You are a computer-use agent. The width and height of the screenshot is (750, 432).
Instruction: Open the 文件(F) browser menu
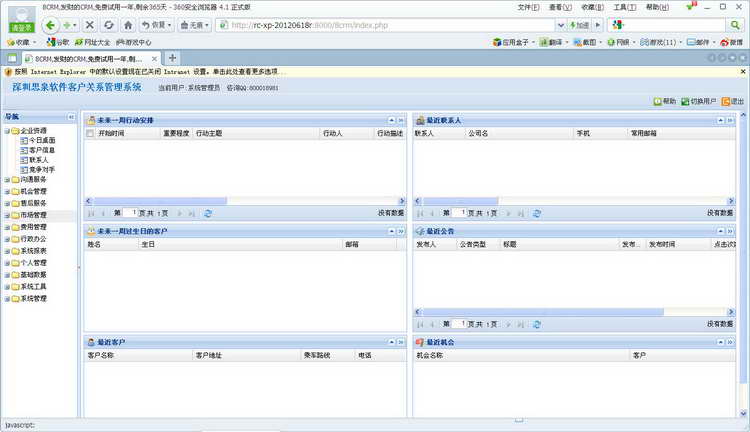pos(528,7)
